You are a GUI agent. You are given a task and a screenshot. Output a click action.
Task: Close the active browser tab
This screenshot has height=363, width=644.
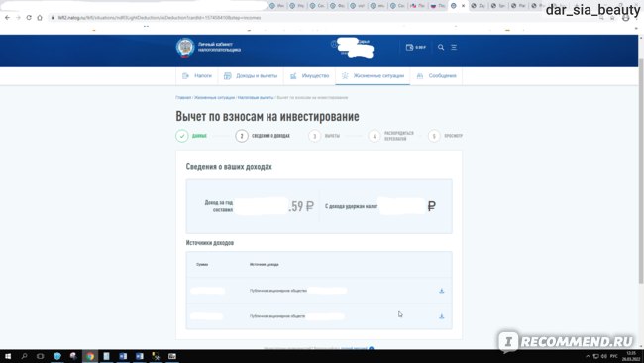(463, 6)
